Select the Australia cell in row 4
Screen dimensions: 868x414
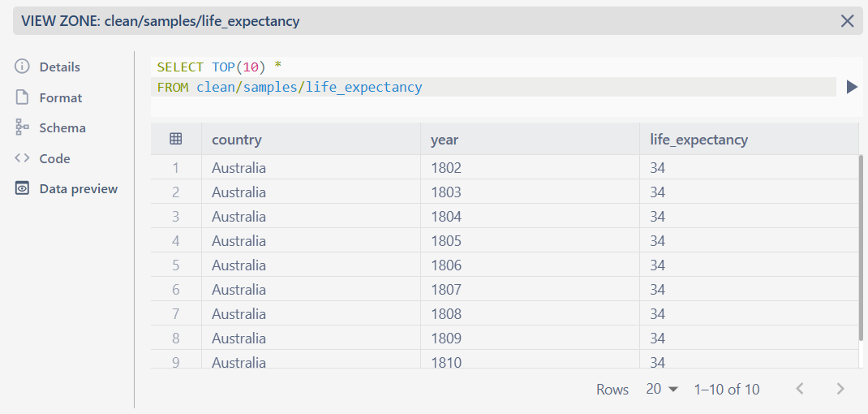coord(312,241)
